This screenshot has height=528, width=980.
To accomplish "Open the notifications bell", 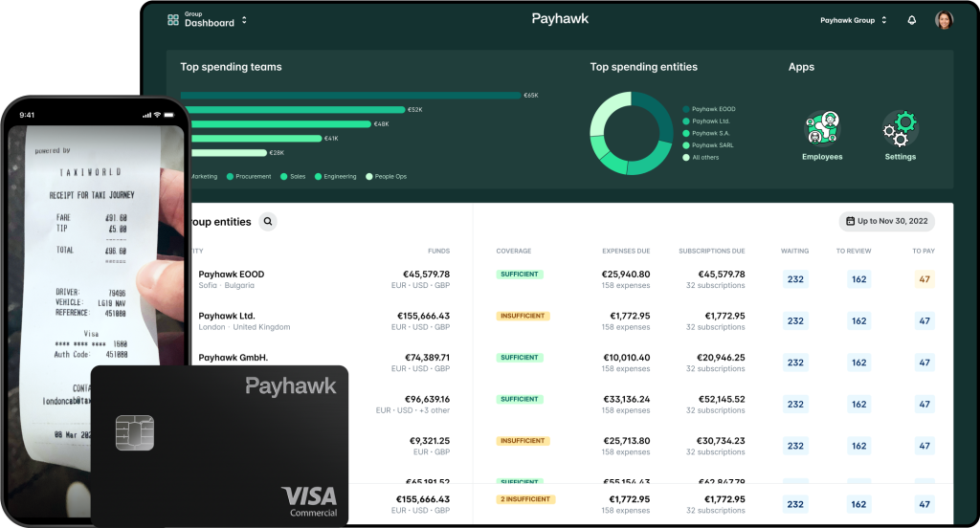I will point(912,20).
